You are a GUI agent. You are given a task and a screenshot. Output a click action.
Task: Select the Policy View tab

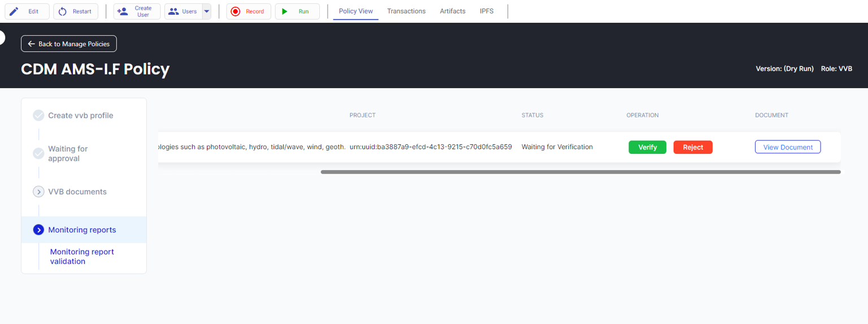355,11
